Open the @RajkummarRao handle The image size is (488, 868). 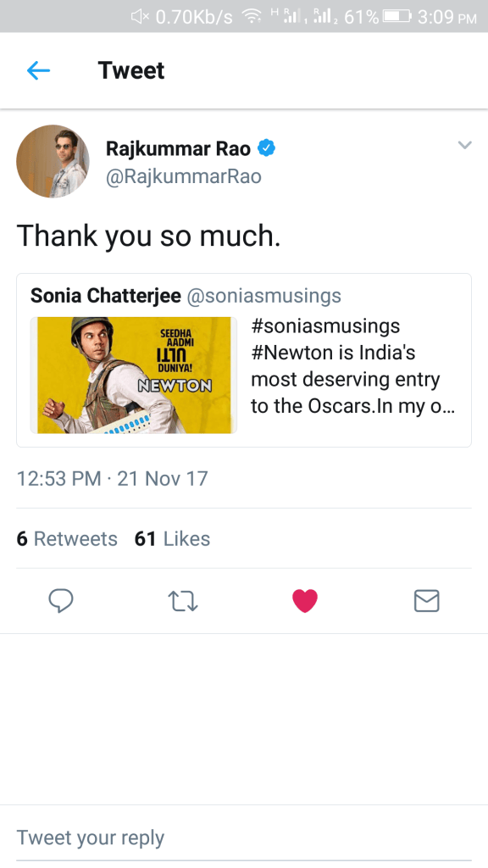pyautogui.click(x=184, y=176)
